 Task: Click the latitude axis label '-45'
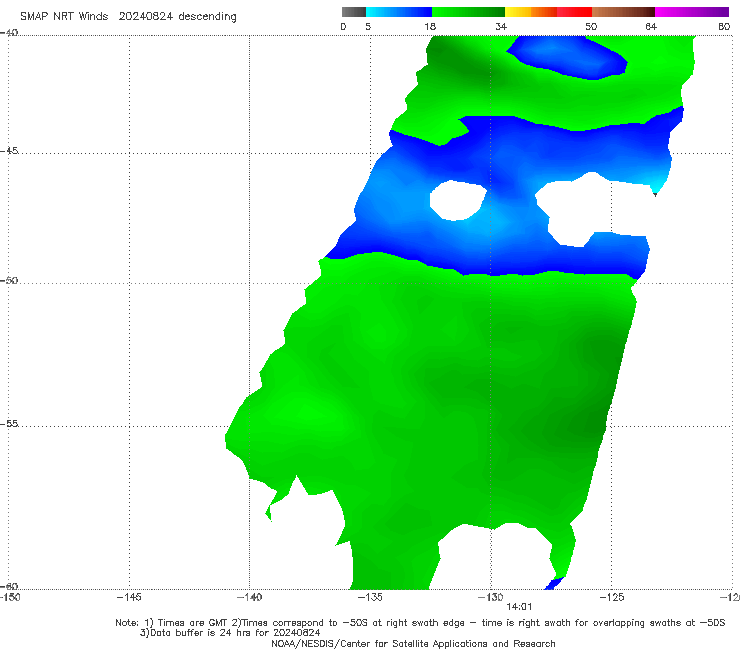tap(9, 151)
